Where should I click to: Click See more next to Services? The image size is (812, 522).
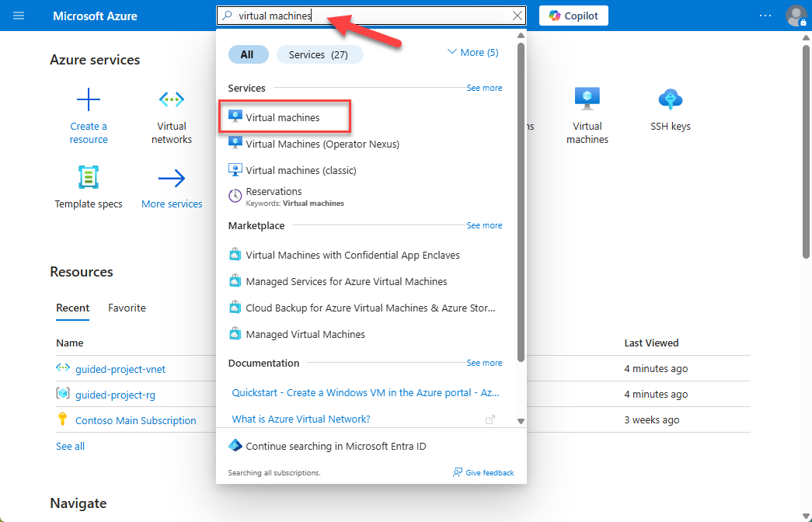pyautogui.click(x=484, y=88)
